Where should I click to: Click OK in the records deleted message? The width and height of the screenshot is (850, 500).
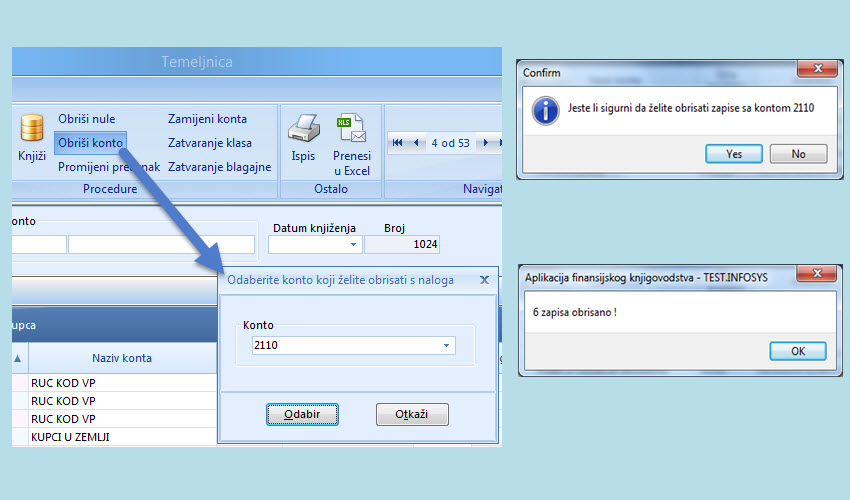click(797, 351)
